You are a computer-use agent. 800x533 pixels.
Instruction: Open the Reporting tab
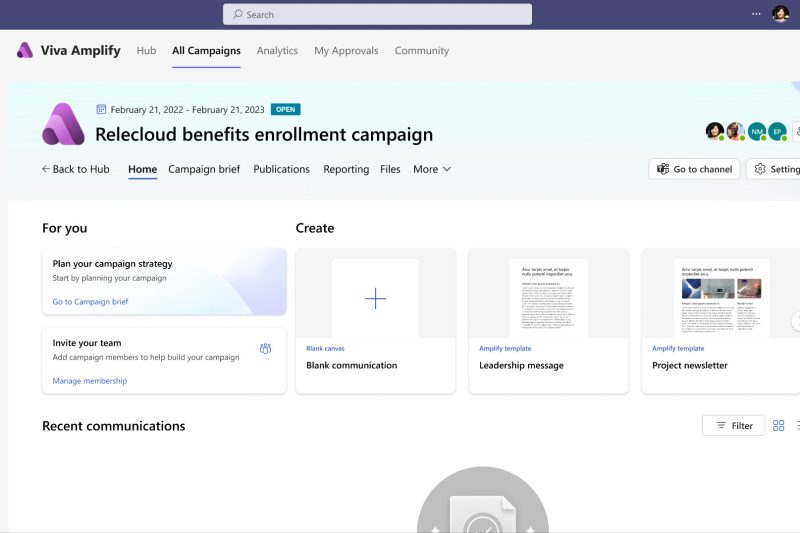(346, 169)
